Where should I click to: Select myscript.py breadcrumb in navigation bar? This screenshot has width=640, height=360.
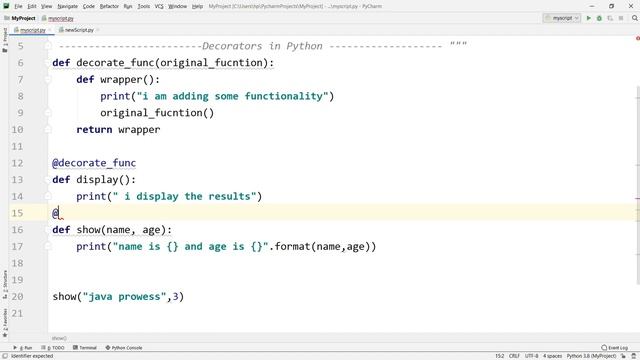pos(58,18)
